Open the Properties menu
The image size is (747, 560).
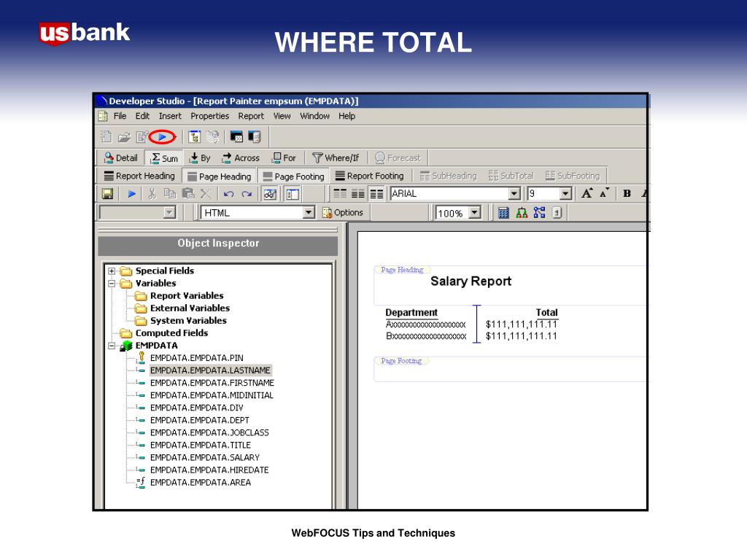coord(209,116)
